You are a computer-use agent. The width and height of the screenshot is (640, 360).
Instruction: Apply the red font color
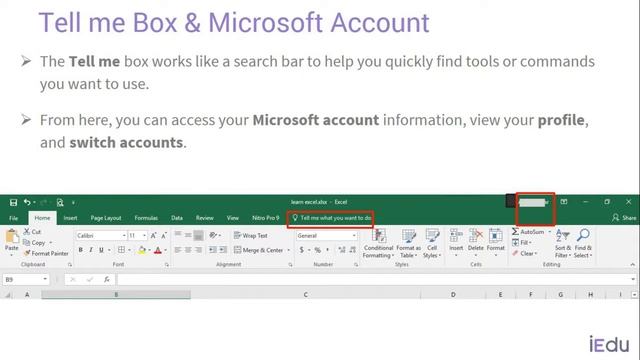[x=158, y=250]
